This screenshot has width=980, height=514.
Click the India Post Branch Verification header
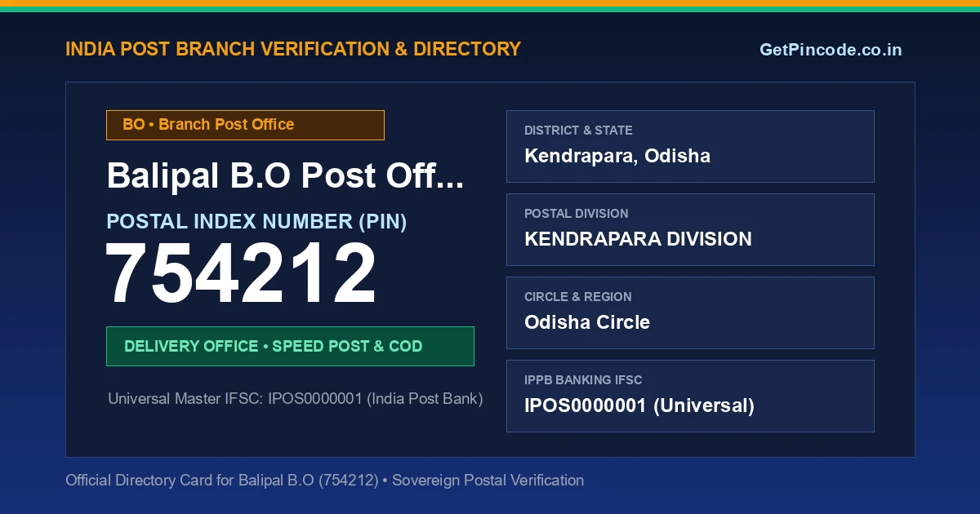pyautogui.click(x=293, y=49)
